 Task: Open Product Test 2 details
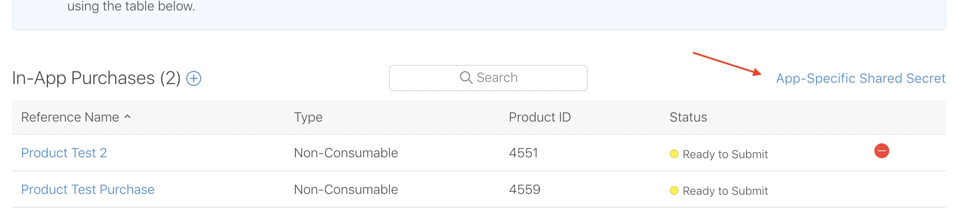pyautogui.click(x=64, y=153)
